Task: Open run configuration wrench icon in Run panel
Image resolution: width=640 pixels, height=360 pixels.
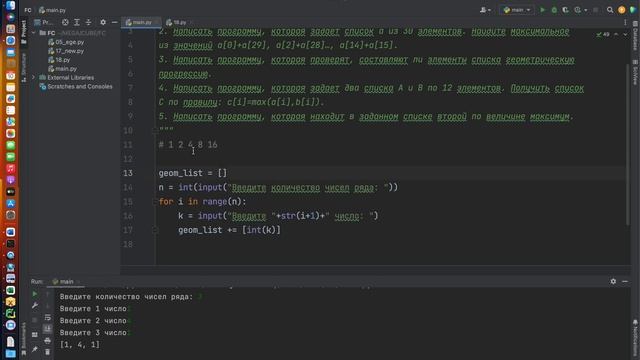Action: [x=35, y=306]
